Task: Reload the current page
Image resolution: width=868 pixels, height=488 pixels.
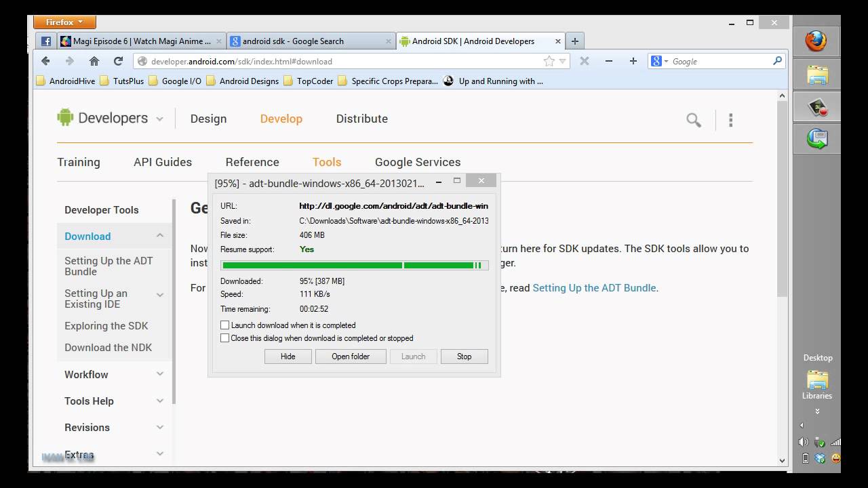Action: [118, 61]
